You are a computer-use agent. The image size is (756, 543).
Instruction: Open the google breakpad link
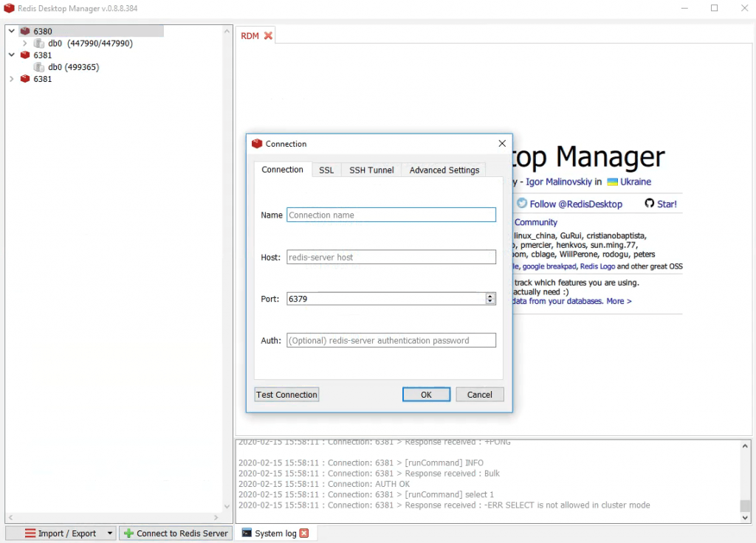[549, 266]
